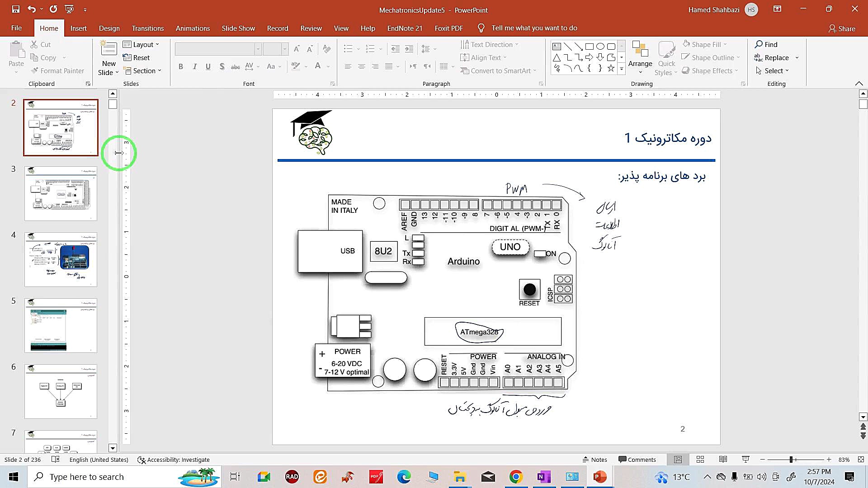Select the rectangle shape in gallery
This screenshot has width=868, height=488.
[x=589, y=46]
